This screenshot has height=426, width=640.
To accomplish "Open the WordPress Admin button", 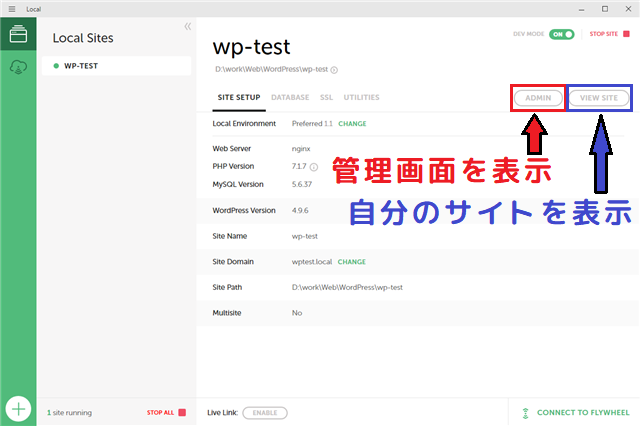I will coord(538,98).
